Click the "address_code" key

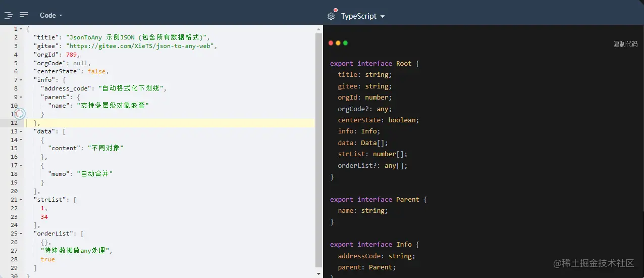pos(66,88)
